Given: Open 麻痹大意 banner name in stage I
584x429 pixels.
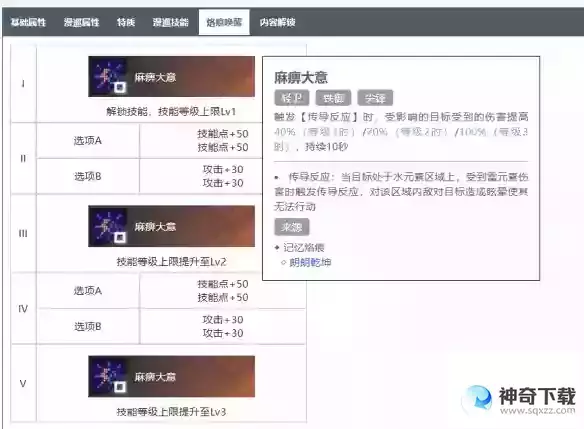Looking at the screenshot, I should tap(155, 77).
